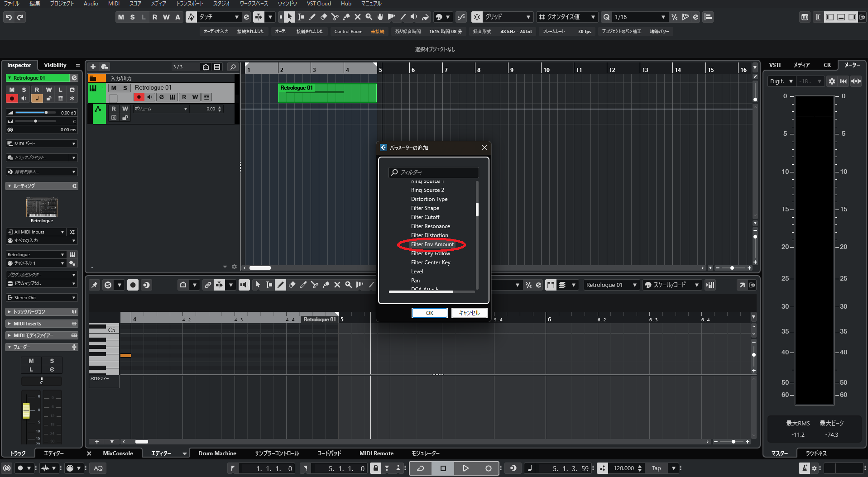The image size is (868, 477).
Task: Switch to the VSTi tab
Action: (x=775, y=65)
